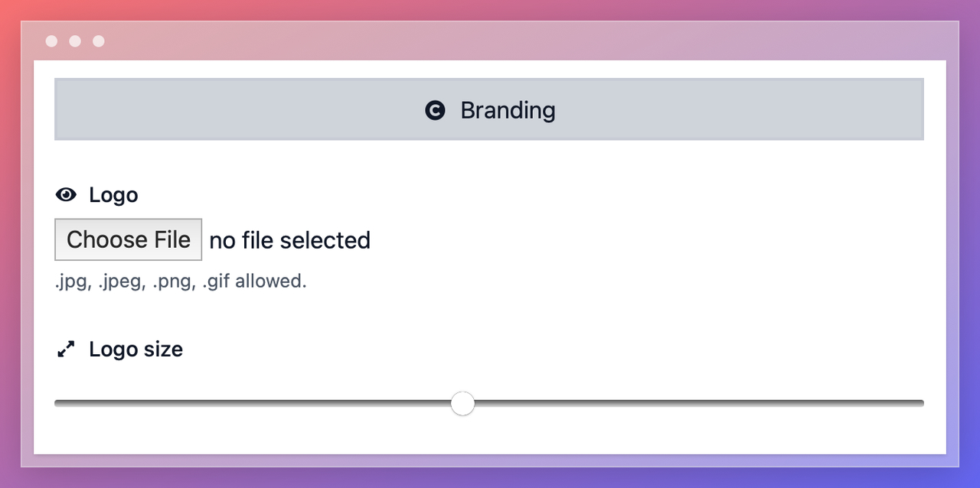The width and height of the screenshot is (980, 488).
Task: Click the Branding title text
Action: [508, 110]
